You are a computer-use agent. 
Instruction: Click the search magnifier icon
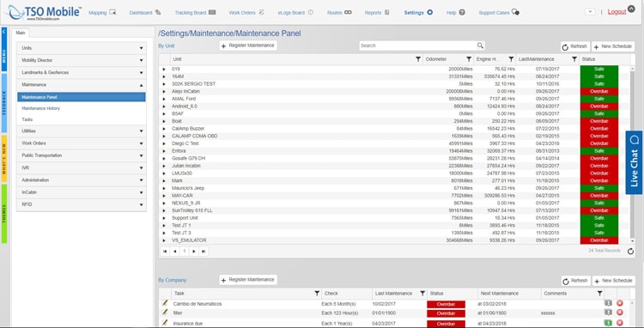tap(480, 46)
